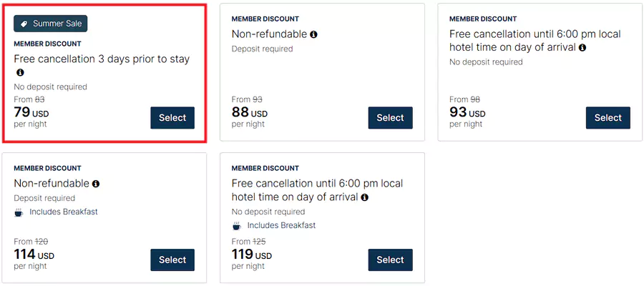Click breakfast cup icon on 119 USD rate
This screenshot has width=644, height=286.
pos(237,226)
